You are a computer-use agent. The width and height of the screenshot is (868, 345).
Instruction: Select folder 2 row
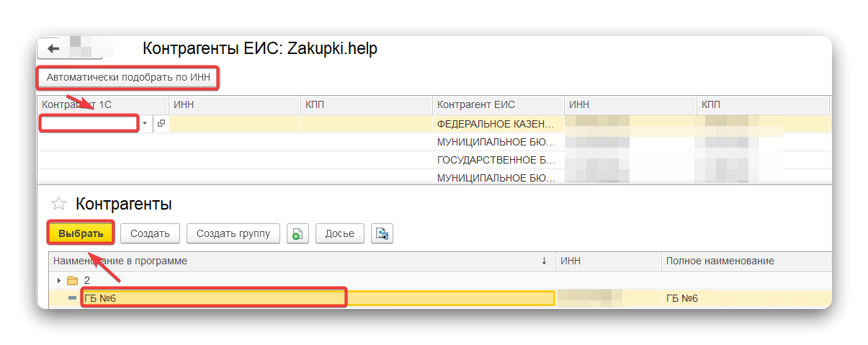click(x=439, y=279)
